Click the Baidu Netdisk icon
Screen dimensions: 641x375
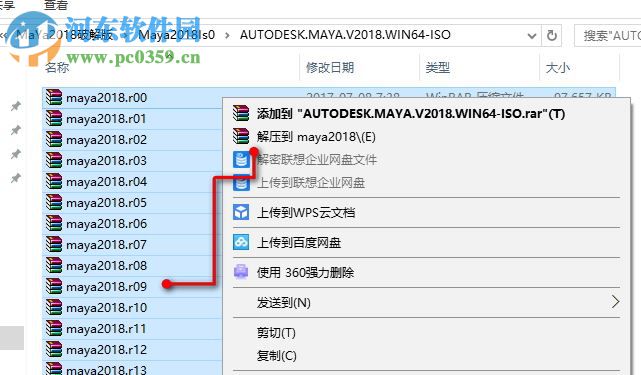241,242
